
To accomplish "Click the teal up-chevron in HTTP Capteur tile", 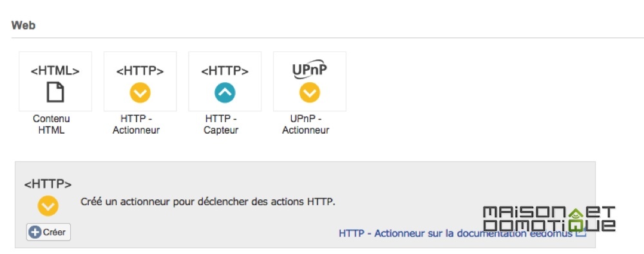I will pos(225,93).
